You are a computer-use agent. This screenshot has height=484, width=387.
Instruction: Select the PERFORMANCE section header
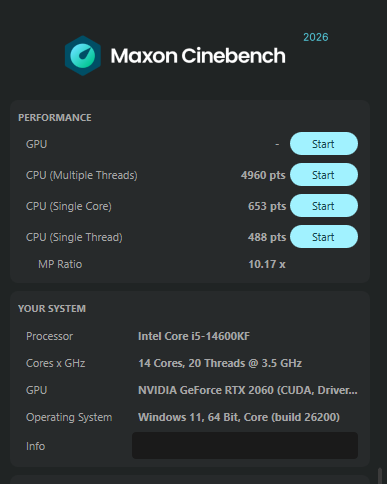(x=55, y=118)
